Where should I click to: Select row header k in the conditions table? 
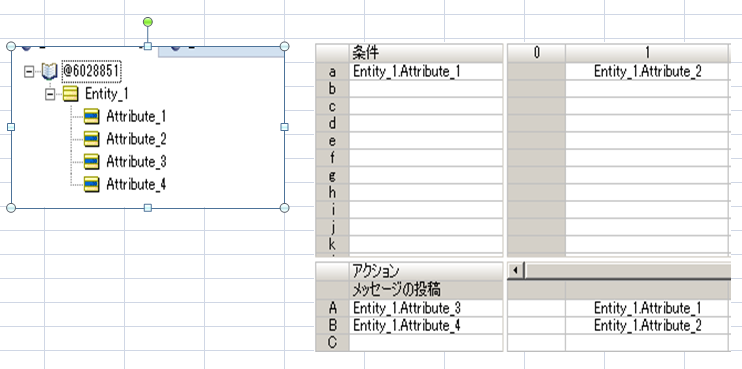point(332,245)
